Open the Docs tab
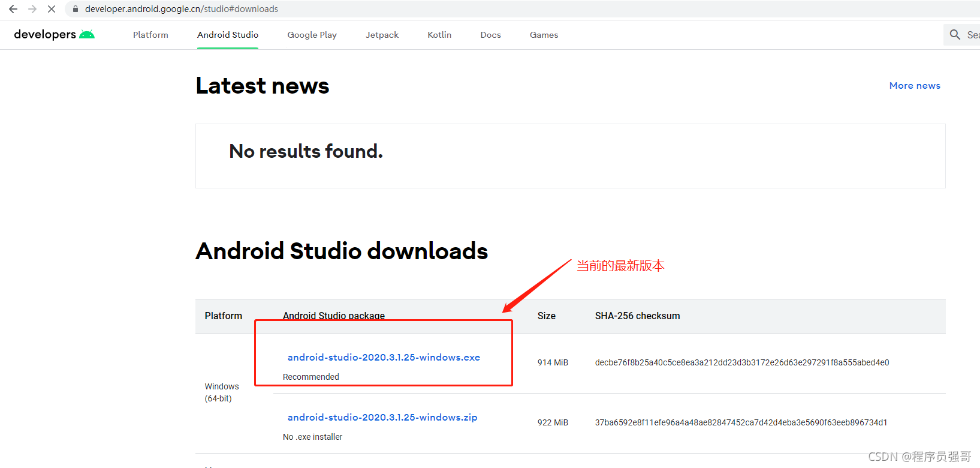The height and width of the screenshot is (468, 980). click(x=490, y=35)
